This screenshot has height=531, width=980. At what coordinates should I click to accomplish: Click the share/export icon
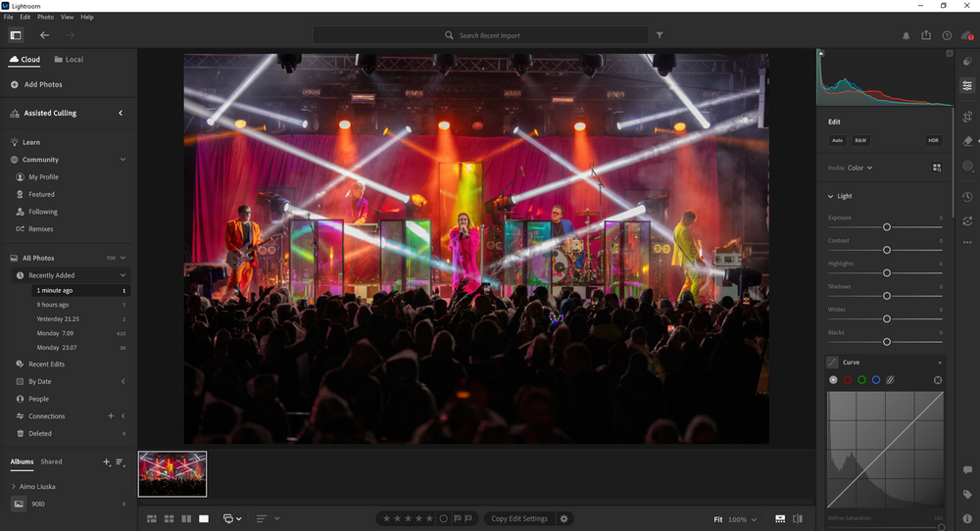[x=926, y=35]
